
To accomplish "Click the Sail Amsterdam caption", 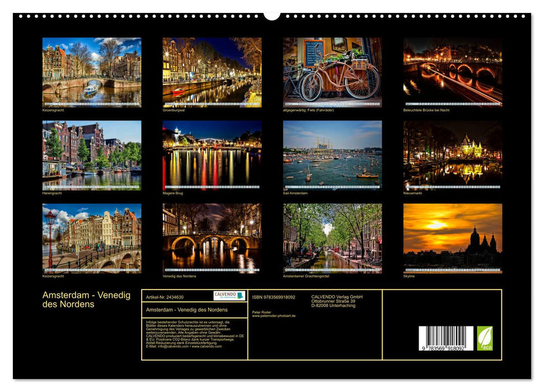I will click(295, 193).
